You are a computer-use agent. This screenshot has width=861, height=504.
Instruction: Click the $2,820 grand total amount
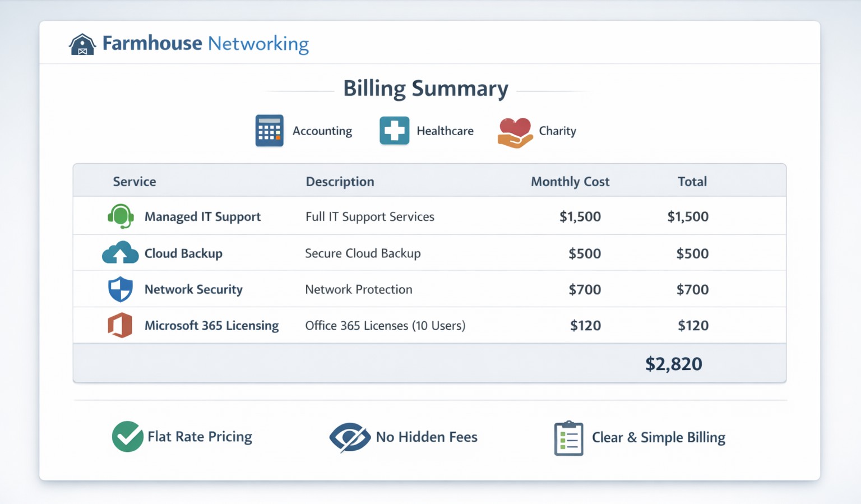673,364
